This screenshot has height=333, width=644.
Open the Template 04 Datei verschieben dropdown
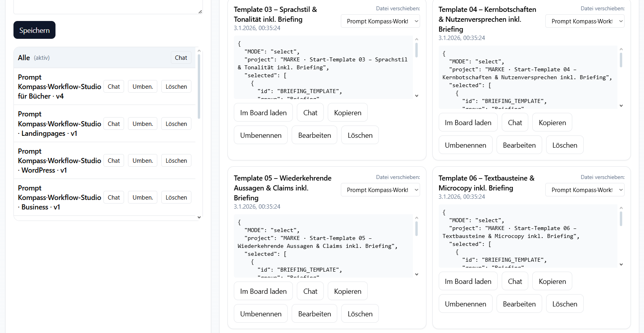click(585, 21)
